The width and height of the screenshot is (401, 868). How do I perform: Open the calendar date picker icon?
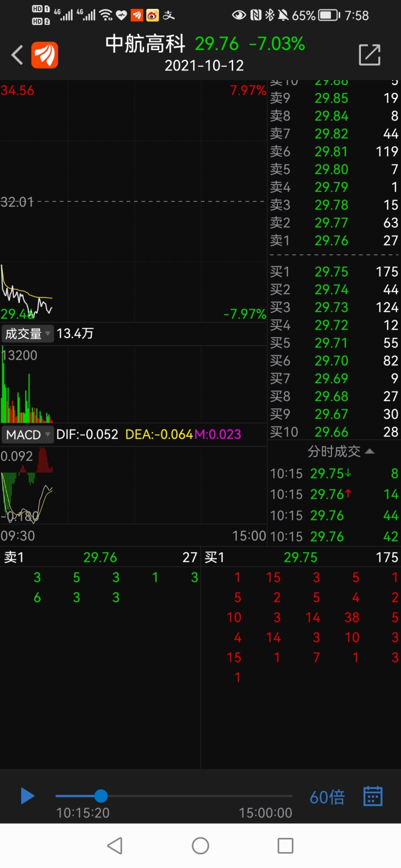[x=373, y=796]
